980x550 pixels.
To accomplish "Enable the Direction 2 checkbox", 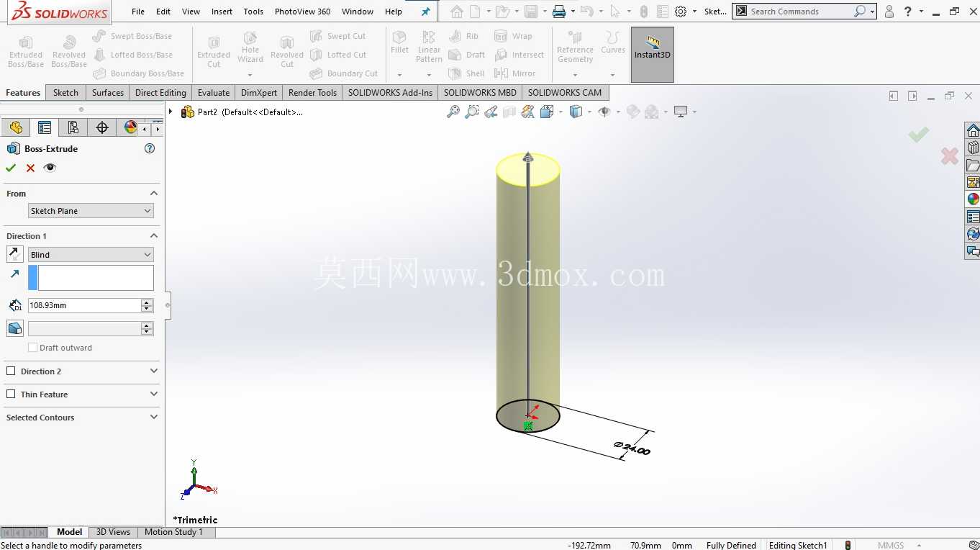I will coord(11,371).
